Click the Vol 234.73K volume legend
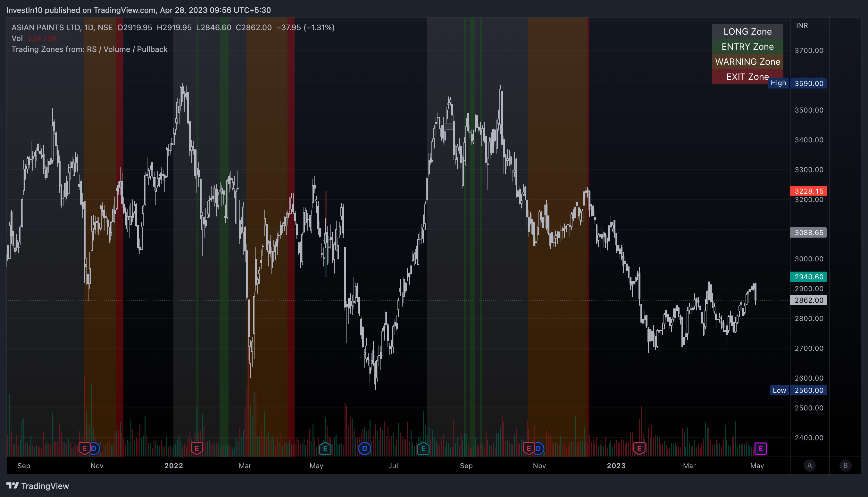Image resolution: width=868 pixels, height=497 pixels. 35,38
